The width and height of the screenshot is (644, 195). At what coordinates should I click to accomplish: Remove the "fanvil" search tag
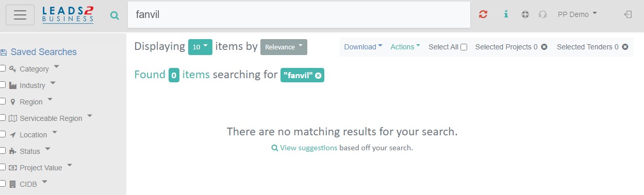click(x=319, y=76)
